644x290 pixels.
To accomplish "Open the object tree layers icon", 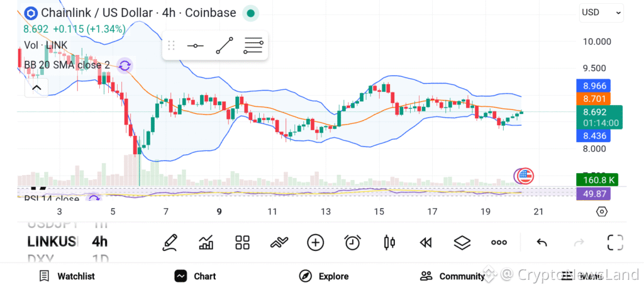I will [462, 242].
